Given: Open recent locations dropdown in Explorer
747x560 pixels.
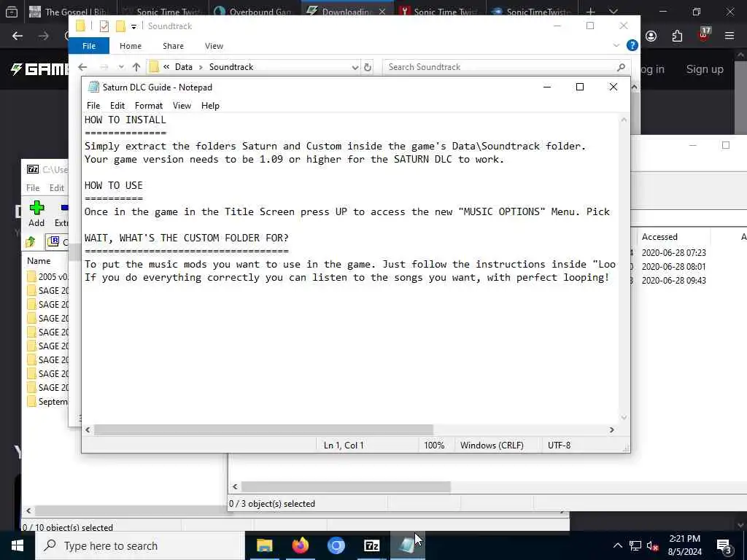Looking at the screenshot, I should (x=121, y=67).
